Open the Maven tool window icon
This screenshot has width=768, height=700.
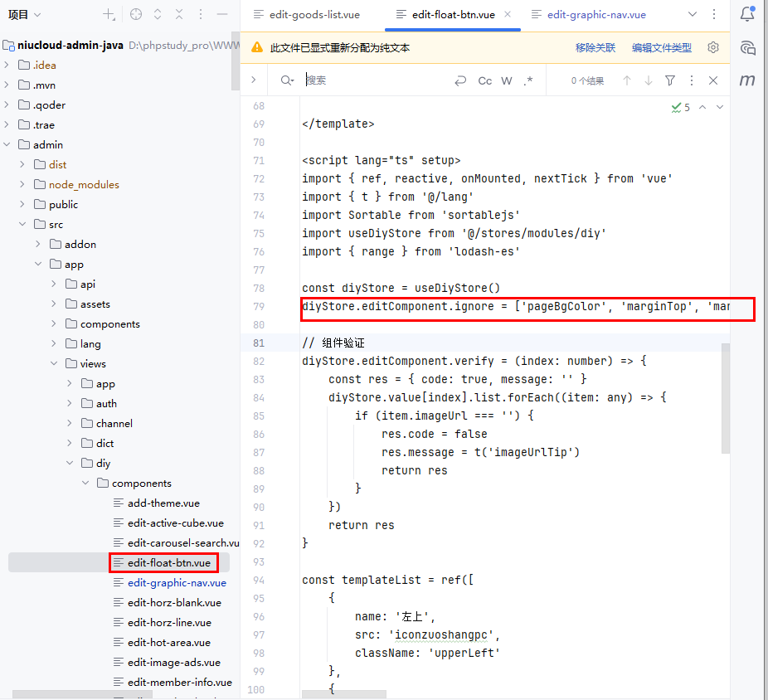coord(747,80)
